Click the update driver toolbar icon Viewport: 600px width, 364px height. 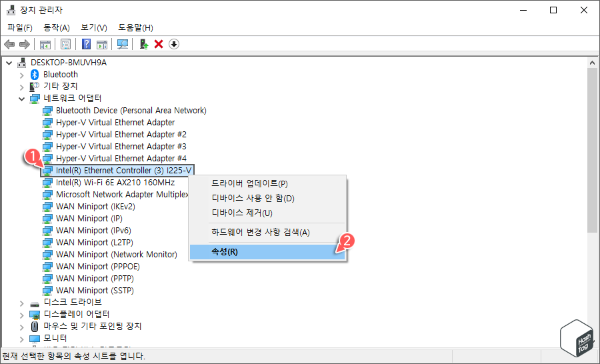pyautogui.click(x=144, y=45)
